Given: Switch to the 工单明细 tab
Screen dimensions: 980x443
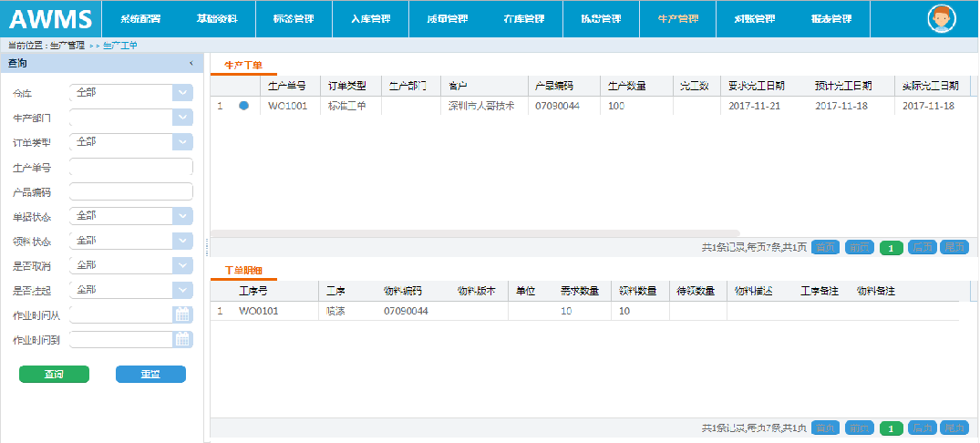Looking at the screenshot, I should coord(243,271).
